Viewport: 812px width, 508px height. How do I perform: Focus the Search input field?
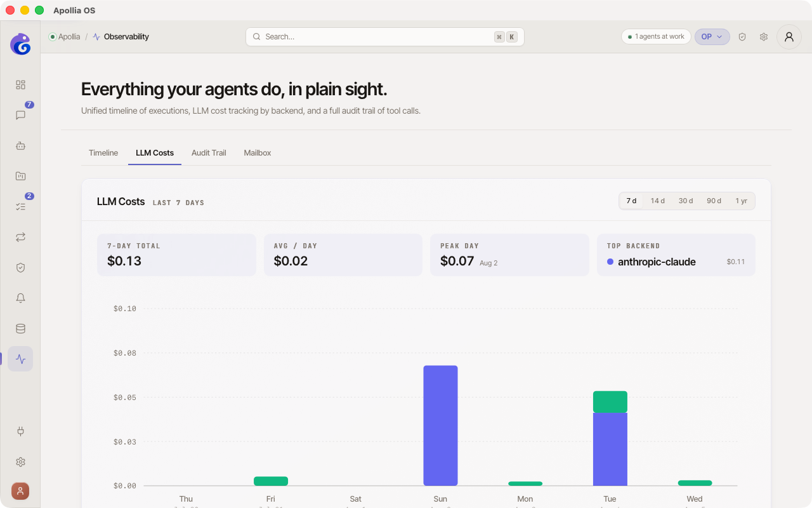pyautogui.click(x=385, y=37)
